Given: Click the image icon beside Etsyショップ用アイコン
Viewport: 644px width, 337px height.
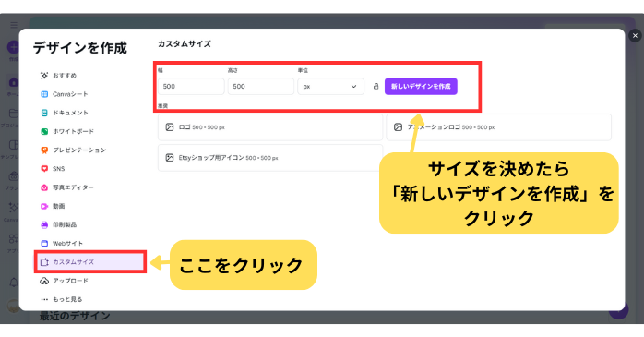Looking at the screenshot, I should click(169, 157).
